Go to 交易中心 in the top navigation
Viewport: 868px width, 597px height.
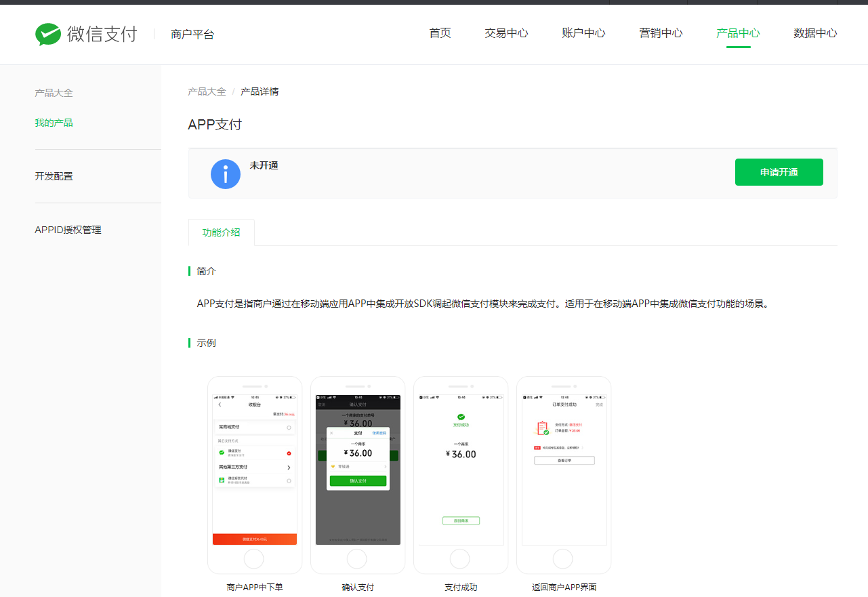click(x=506, y=33)
